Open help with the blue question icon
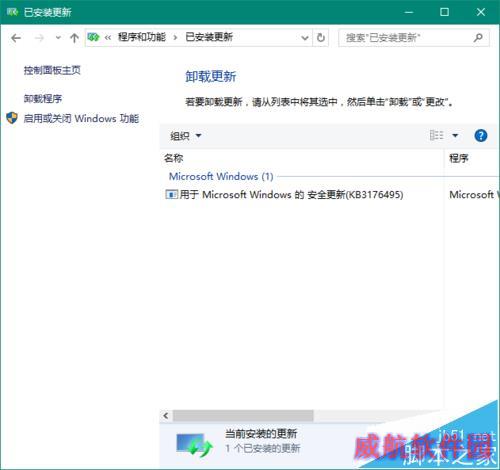The width and height of the screenshot is (500, 470). click(481, 136)
